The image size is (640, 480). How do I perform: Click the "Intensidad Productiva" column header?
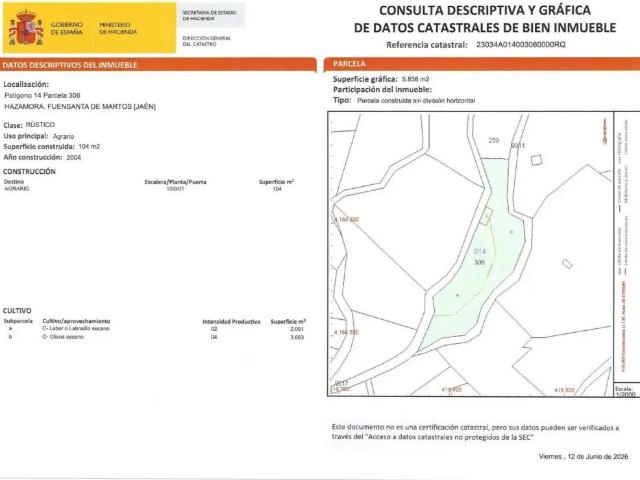pos(231,322)
